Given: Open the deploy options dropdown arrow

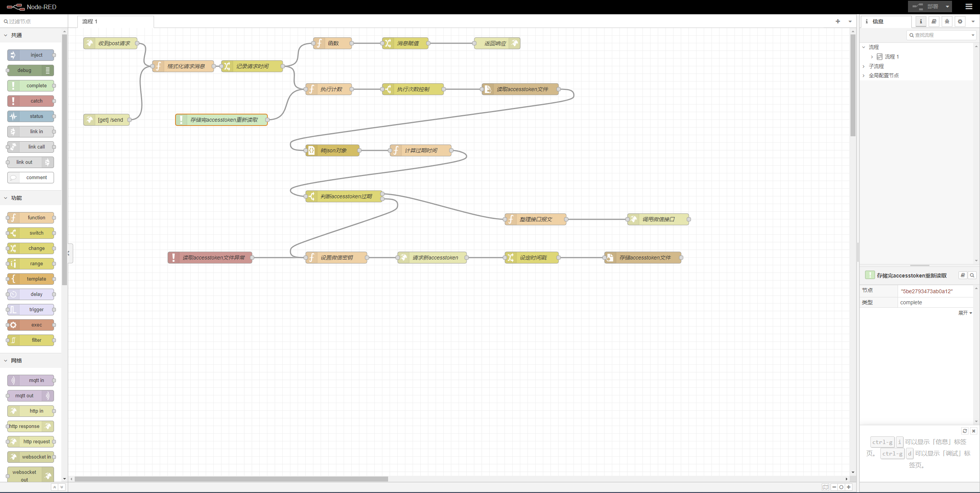Looking at the screenshot, I should click(x=947, y=7).
